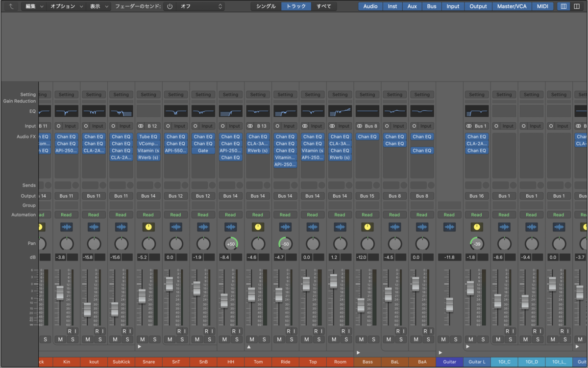Click the SubKick waveform icon
The image size is (588, 368).
point(121,227)
